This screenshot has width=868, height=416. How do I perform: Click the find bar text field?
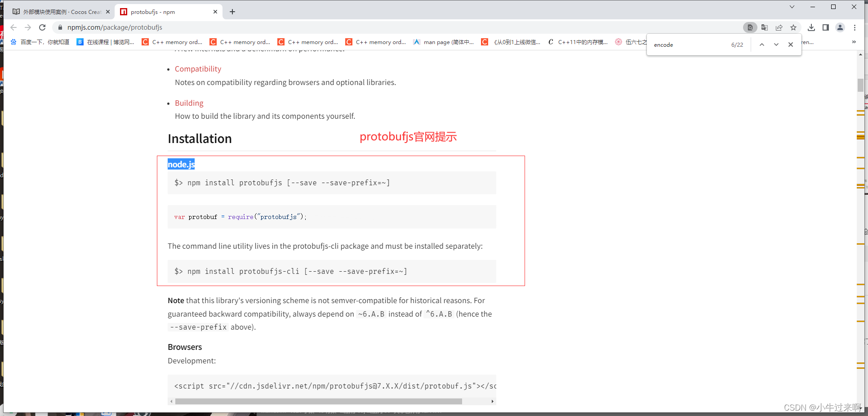pos(690,45)
